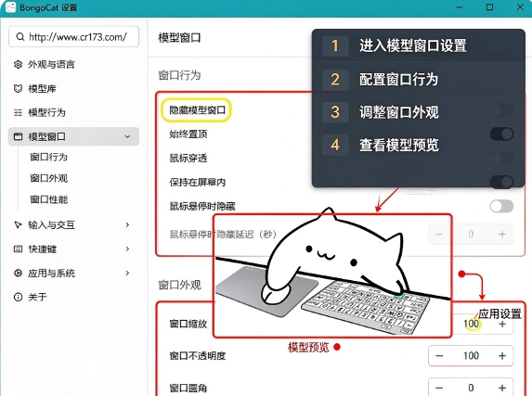Click the 窗口不透明度 value field showing 100
This screenshot has width=532, height=396.
point(471,355)
